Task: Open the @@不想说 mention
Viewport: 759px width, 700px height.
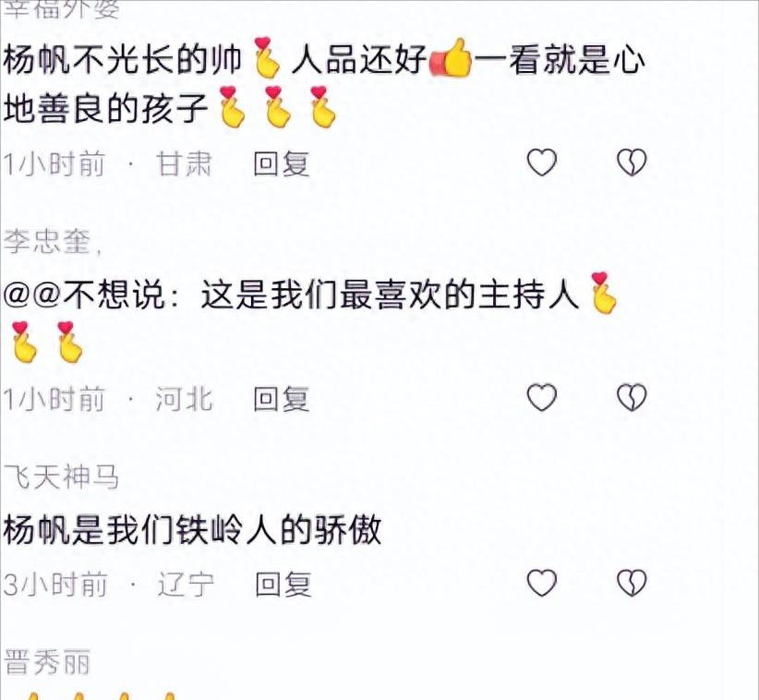Action: (x=84, y=296)
